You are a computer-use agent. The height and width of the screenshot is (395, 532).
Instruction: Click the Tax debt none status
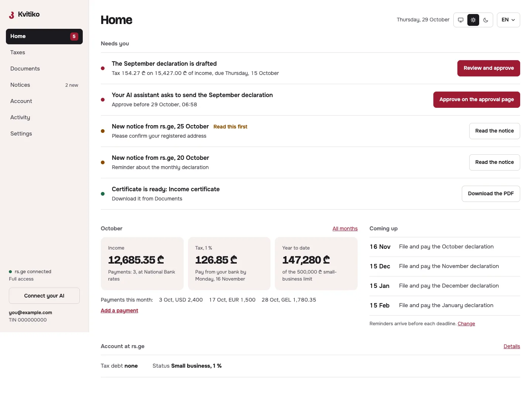pyautogui.click(x=119, y=366)
